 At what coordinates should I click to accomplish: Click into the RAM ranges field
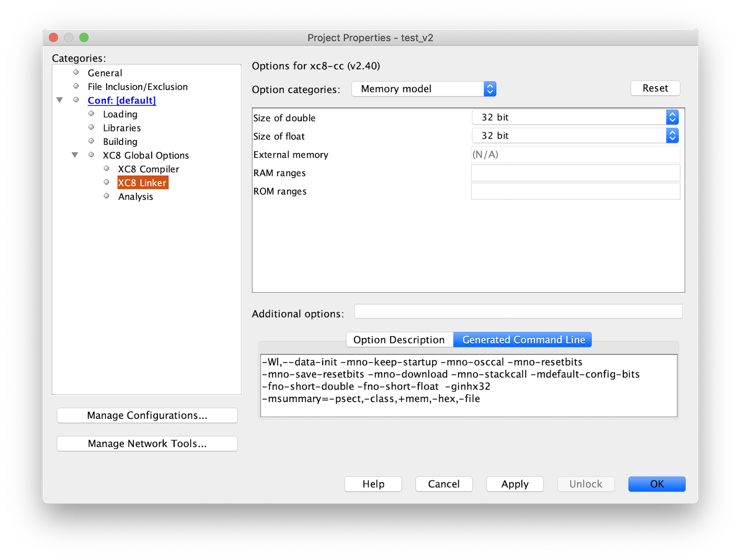point(575,173)
